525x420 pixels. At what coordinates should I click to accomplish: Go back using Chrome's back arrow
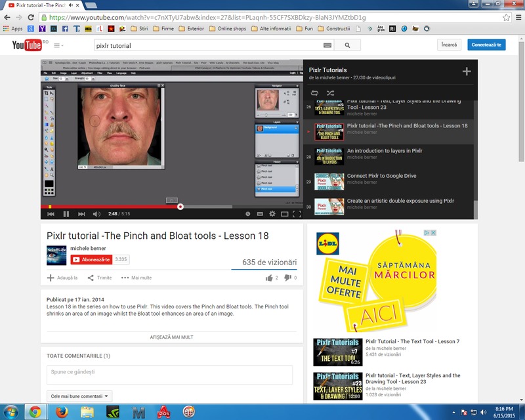pyautogui.click(x=7, y=18)
